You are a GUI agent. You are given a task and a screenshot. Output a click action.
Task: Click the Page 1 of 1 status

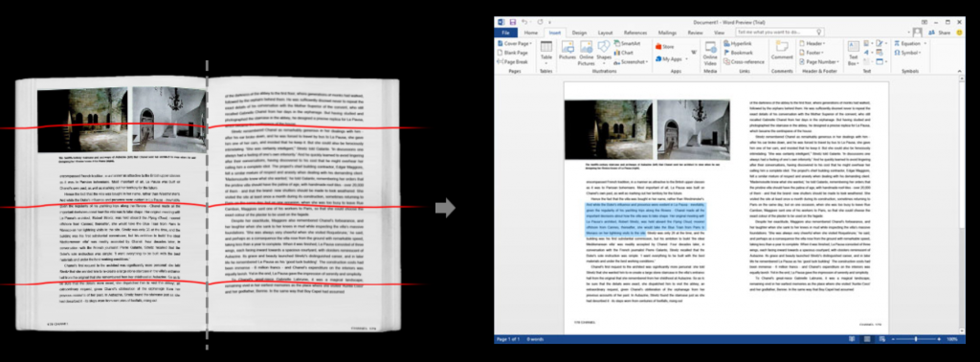pos(507,339)
